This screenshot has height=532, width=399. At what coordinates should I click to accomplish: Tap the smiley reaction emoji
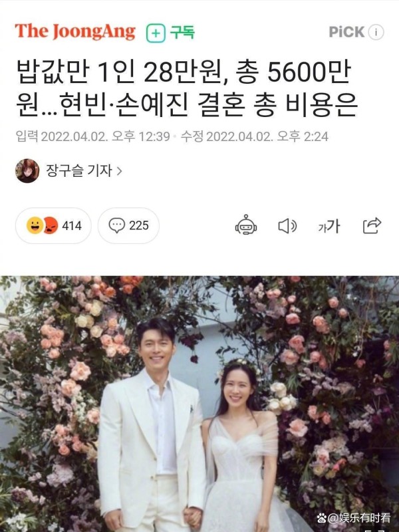pyautogui.click(x=35, y=225)
